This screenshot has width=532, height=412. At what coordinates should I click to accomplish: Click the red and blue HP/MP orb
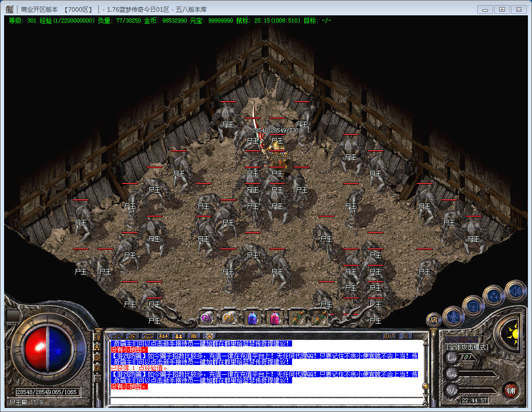pyautogui.click(x=48, y=349)
